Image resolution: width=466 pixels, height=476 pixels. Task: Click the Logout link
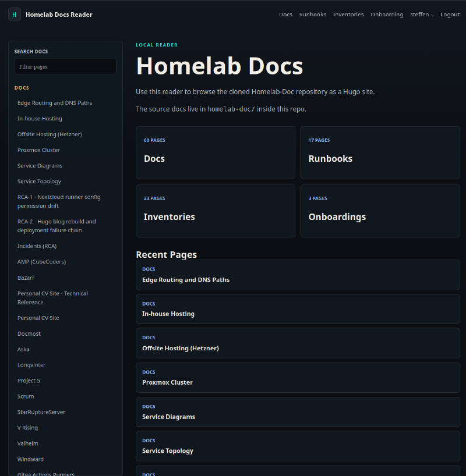pyautogui.click(x=450, y=15)
